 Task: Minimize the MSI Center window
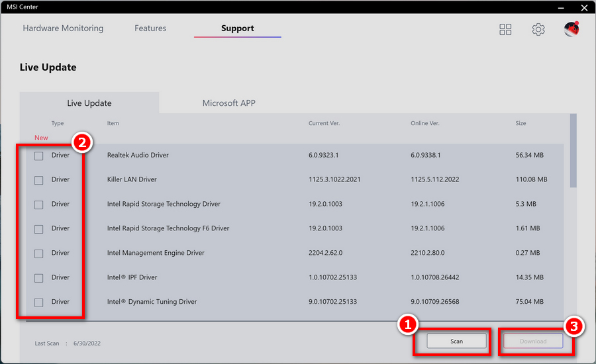tap(561, 7)
